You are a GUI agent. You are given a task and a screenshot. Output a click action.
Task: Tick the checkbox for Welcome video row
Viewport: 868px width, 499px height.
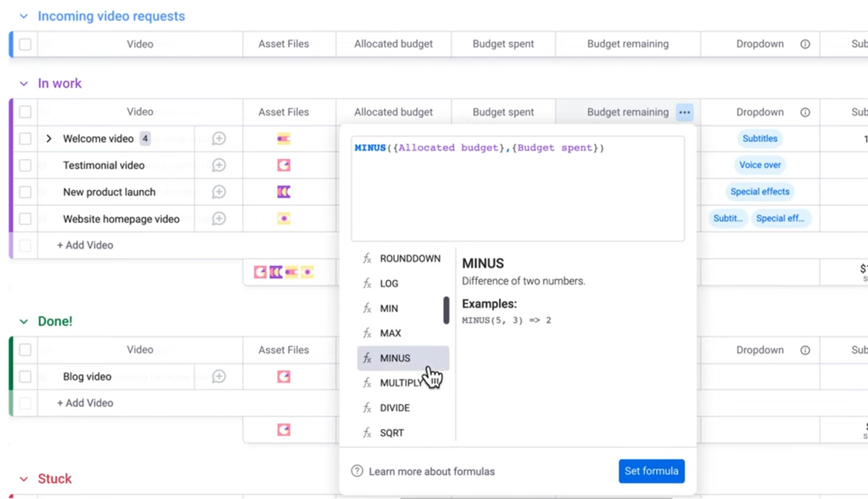point(25,139)
